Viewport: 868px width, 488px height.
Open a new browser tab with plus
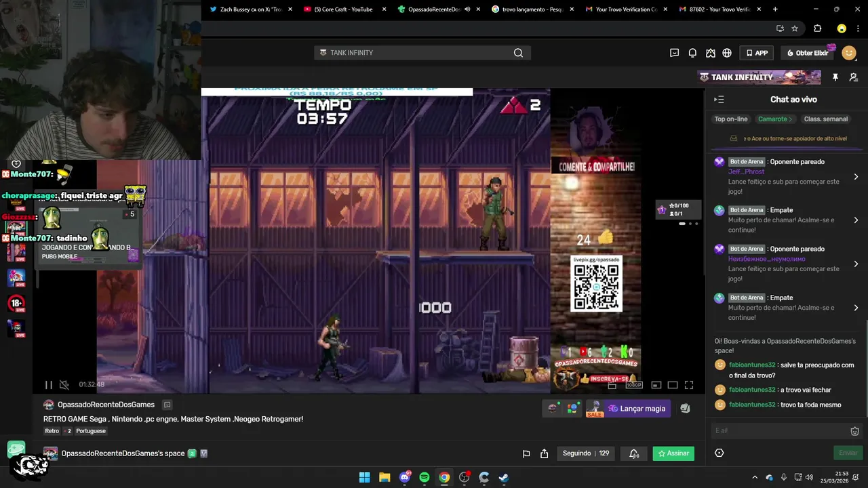click(x=775, y=9)
